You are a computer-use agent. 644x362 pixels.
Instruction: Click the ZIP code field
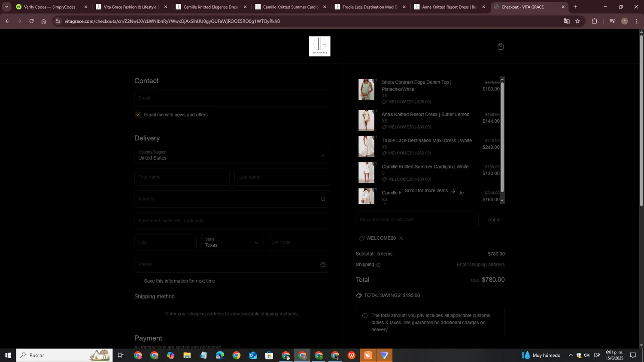[299, 243]
